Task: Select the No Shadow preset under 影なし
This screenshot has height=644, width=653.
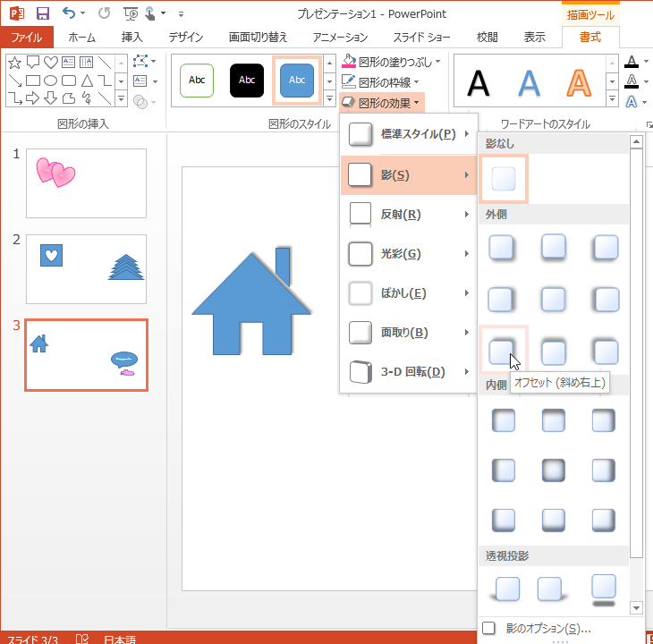Action: [x=504, y=179]
